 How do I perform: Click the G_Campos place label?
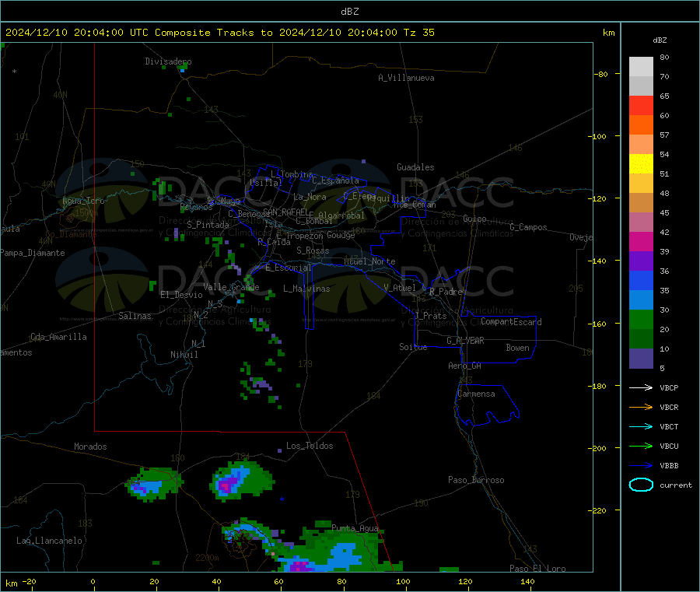coord(529,227)
